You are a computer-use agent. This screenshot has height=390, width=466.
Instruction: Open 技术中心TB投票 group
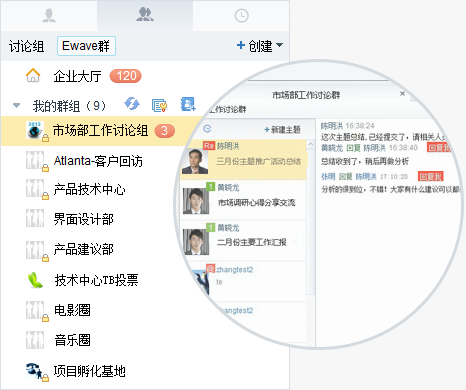tap(96, 280)
